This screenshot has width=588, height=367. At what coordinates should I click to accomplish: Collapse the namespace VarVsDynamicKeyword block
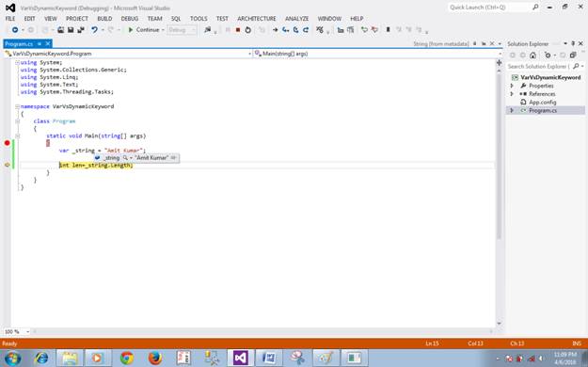(x=17, y=106)
